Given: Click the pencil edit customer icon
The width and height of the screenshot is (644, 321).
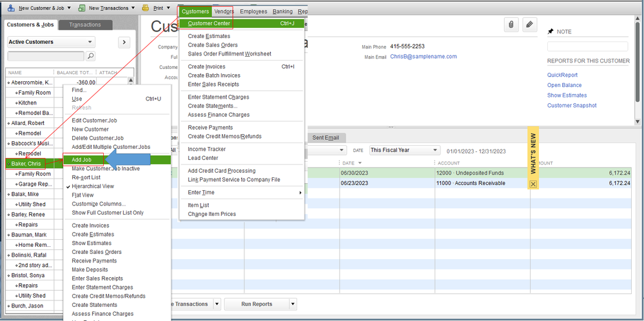Looking at the screenshot, I should pyautogui.click(x=530, y=24).
